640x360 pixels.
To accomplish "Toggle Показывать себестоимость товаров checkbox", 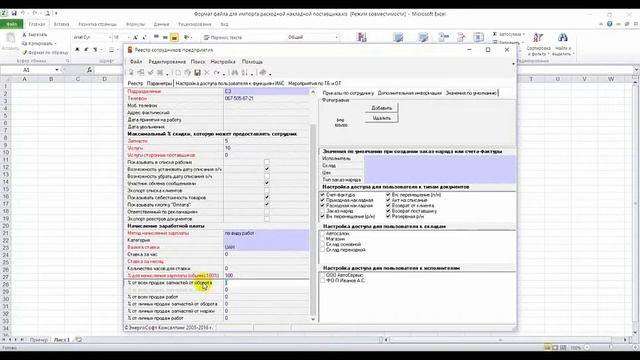I will point(267,198).
